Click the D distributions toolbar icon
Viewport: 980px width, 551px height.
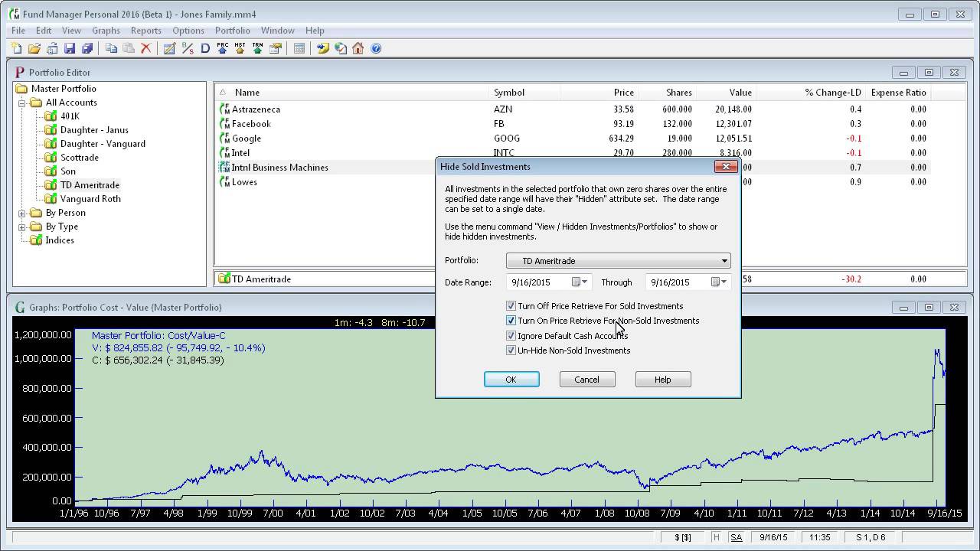coord(204,48)
